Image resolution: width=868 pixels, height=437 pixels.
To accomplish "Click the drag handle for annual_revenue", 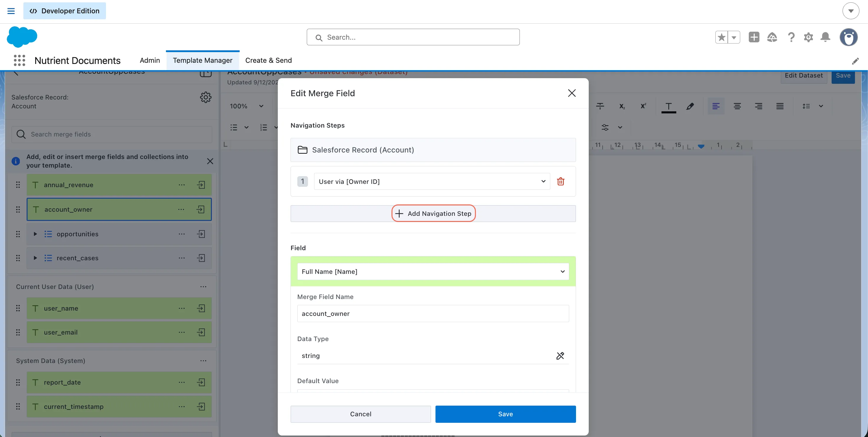I will [x=18, y=185].
